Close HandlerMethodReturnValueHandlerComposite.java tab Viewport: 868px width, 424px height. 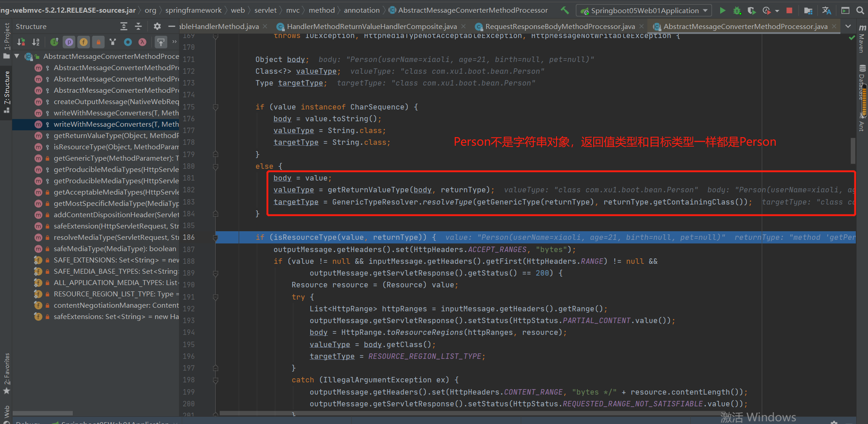tap(463, 26)
